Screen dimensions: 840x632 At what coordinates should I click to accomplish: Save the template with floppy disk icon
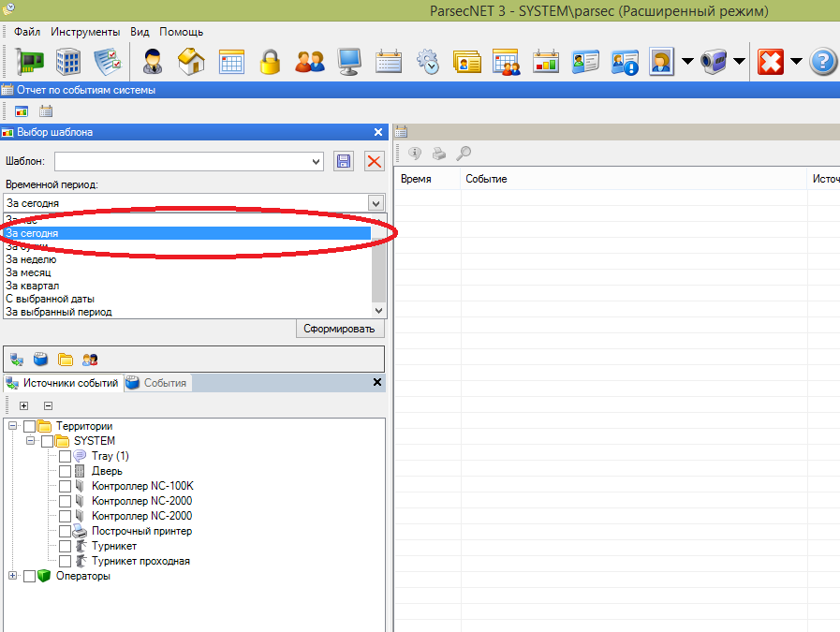point(344,161)
